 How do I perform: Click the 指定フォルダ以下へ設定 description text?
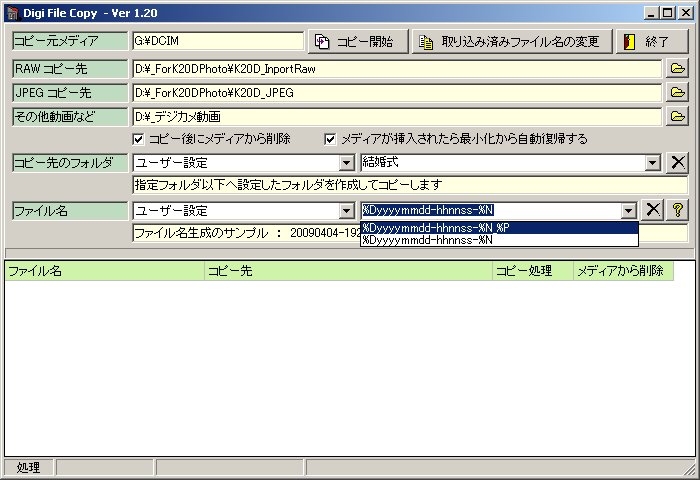click(288, 185)
